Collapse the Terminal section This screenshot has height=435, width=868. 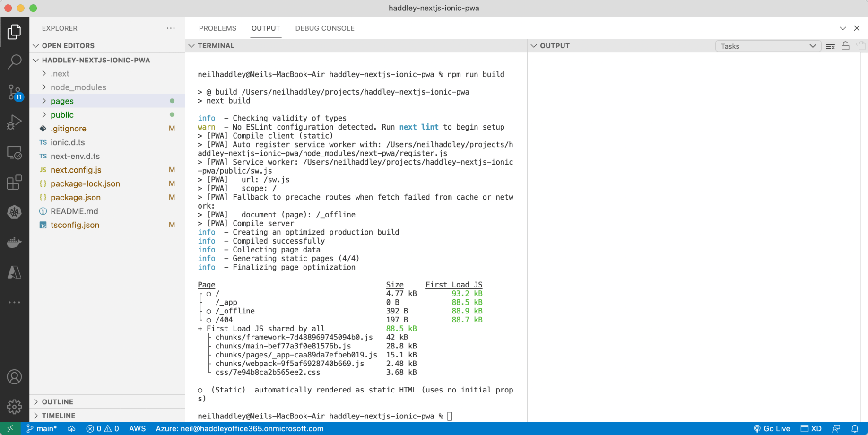191,46
